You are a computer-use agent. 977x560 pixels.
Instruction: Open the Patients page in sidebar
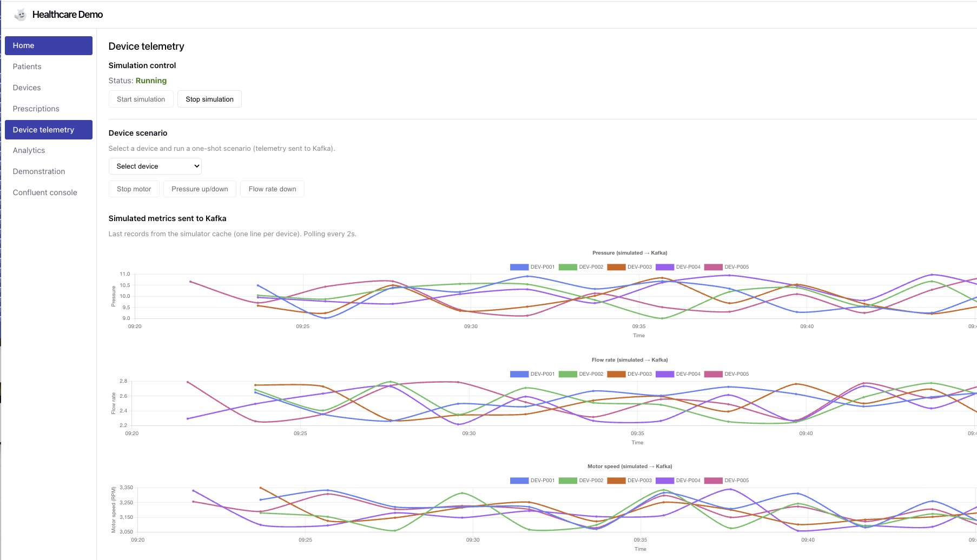pyautogui.click(x=27, y=66)
